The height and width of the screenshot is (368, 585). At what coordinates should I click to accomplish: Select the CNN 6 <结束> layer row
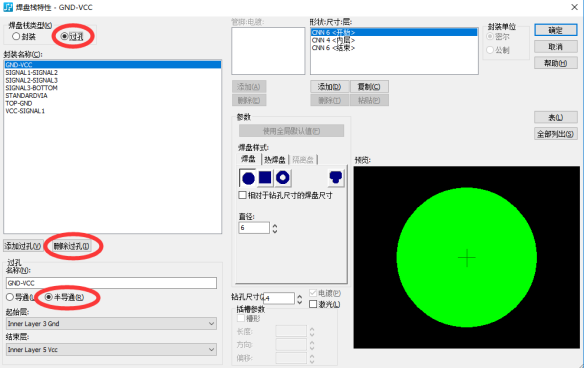[394, 48]
